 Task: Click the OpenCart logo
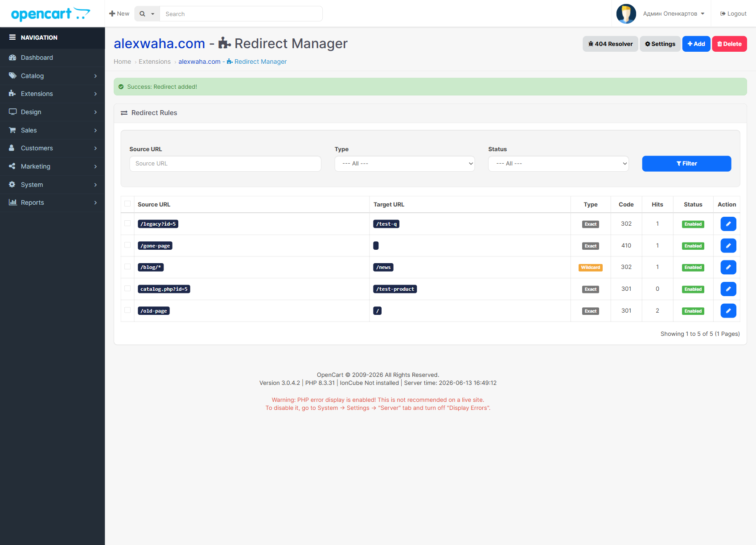[x=50, y=14]
